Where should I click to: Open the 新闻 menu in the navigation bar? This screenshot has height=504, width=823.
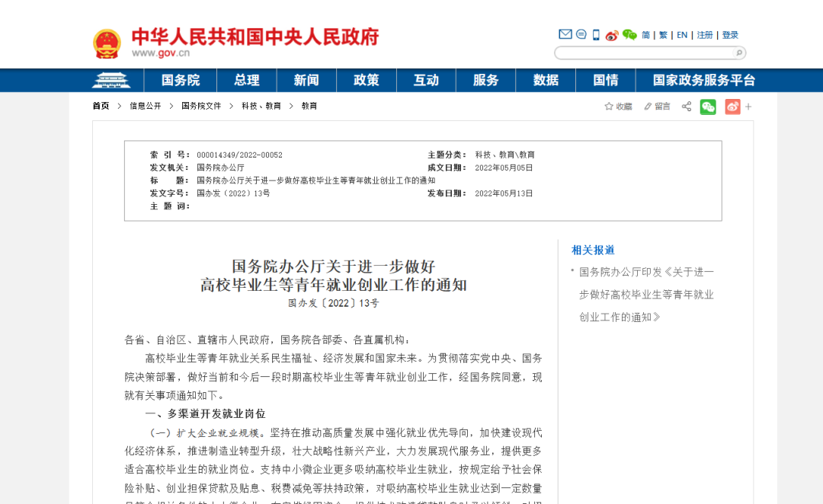tap(306, 80)
